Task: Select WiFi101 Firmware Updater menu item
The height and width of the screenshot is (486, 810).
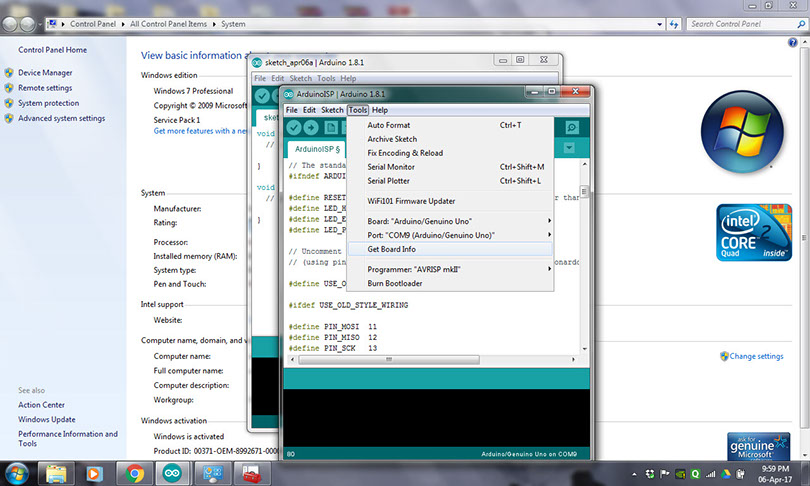Action: click(450, 201)
